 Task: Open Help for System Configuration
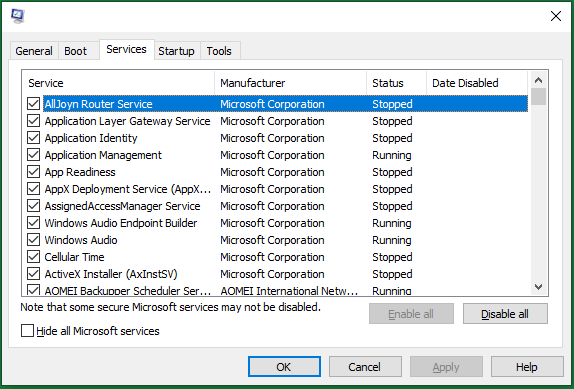(527, 367)
